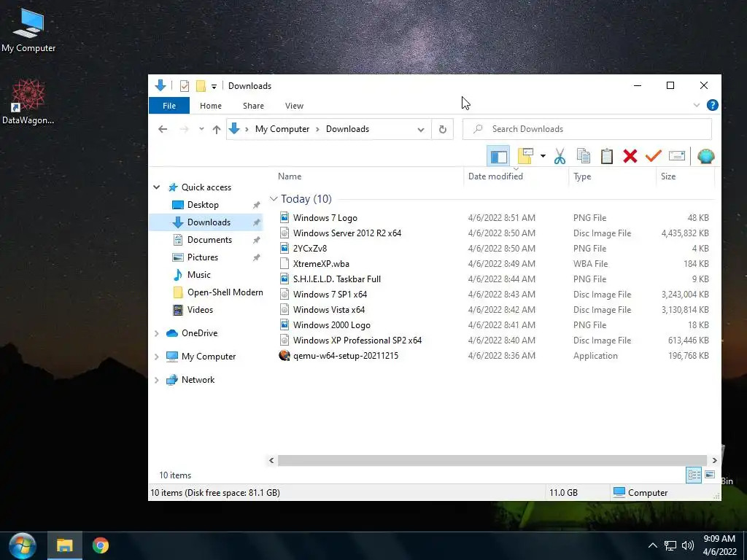The width and height of the screenshot is (747, 560).
Task: Collapse the Quick access tree node
Action: [156, 187]
